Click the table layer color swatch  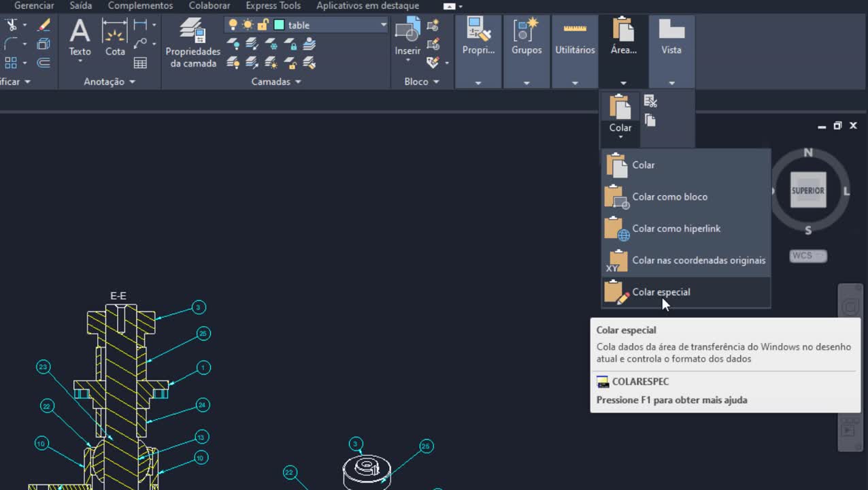pos(279,24)
